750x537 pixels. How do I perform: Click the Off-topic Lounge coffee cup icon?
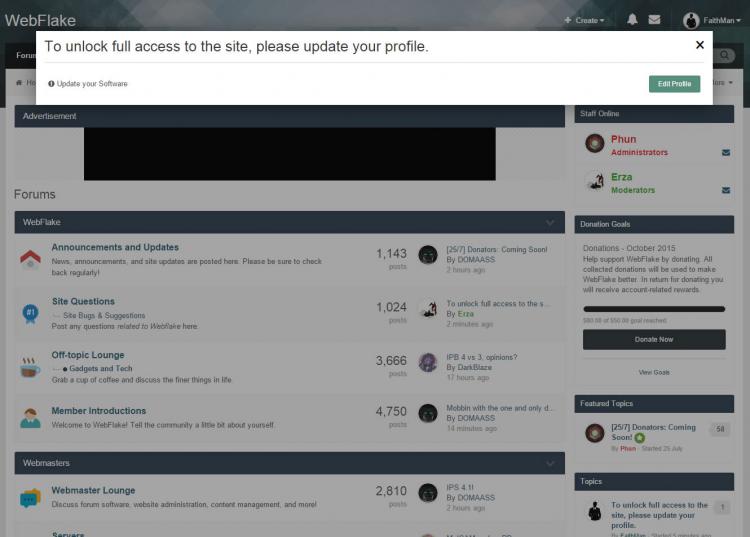point(30,367)
